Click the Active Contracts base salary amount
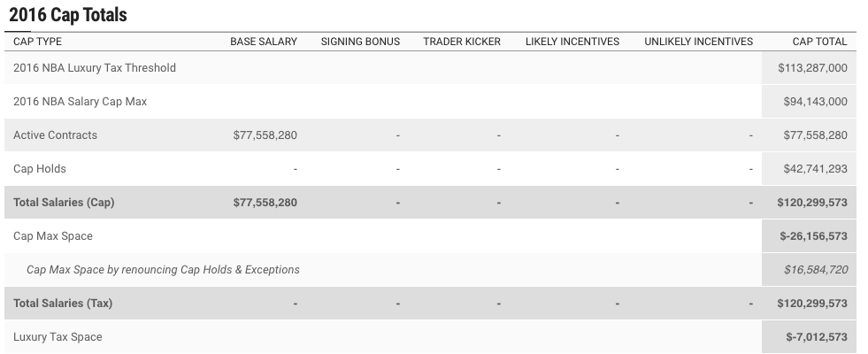Image resolution: width=868 pixels, height=354 pixels. tap(265, 135)
